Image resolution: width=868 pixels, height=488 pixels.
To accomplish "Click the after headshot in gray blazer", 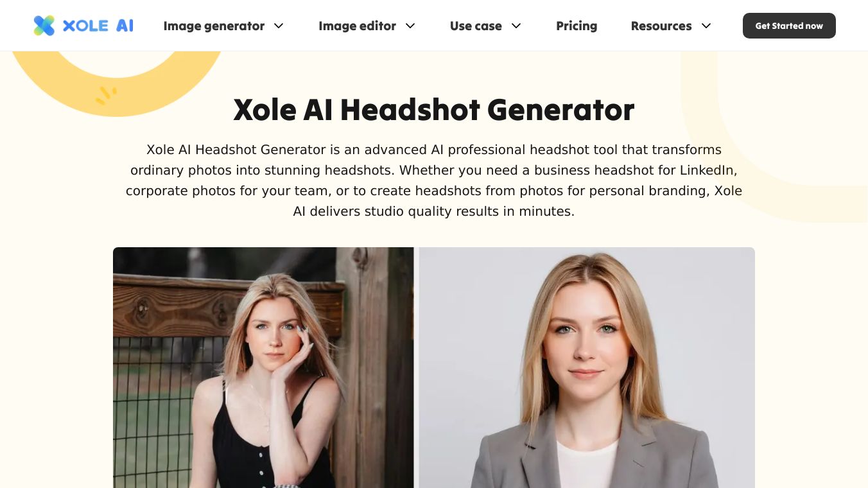I will click(587, 367).
